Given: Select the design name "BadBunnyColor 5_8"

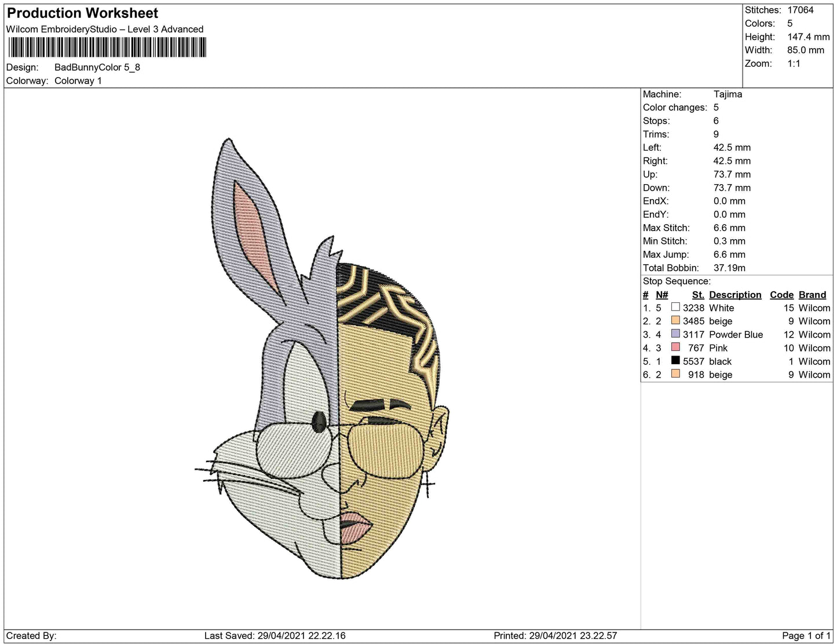Looking at the screenshot, I should pos(97,67).
